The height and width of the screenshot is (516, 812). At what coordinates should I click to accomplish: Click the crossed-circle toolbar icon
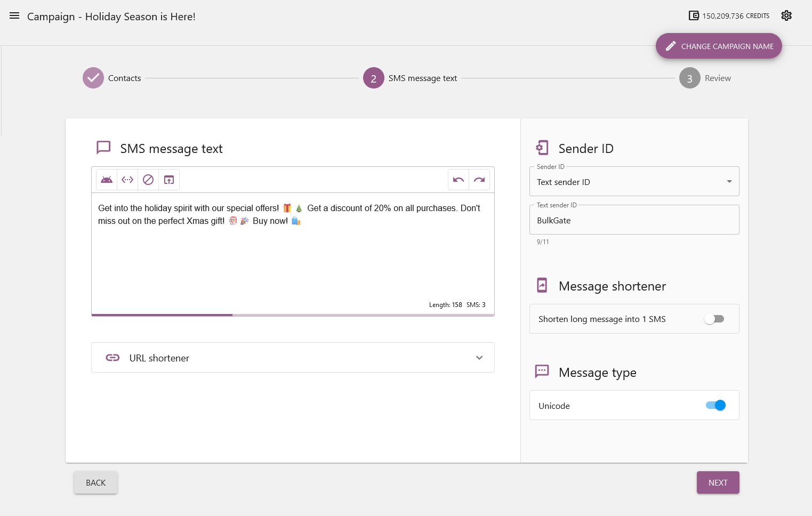tap(148, 180)
